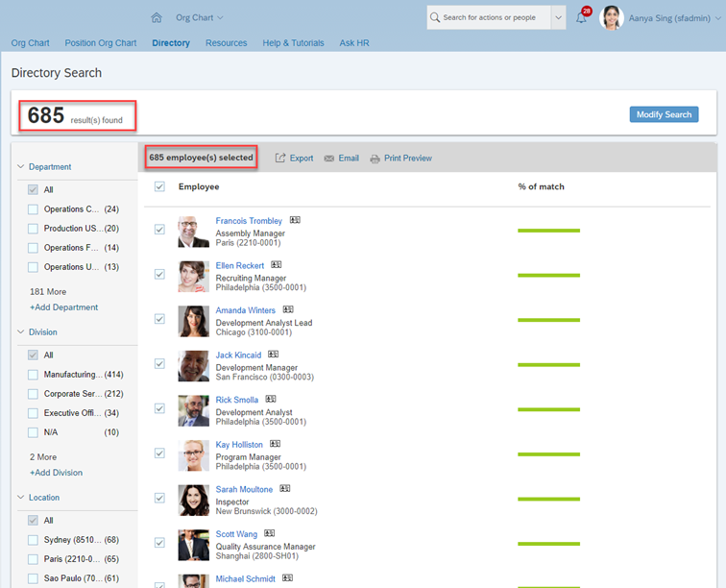The height and width of the screenshot is (588, 726).
Task: Open Kay Holliston's quick card icon
Action: click(x=275, y=444)
